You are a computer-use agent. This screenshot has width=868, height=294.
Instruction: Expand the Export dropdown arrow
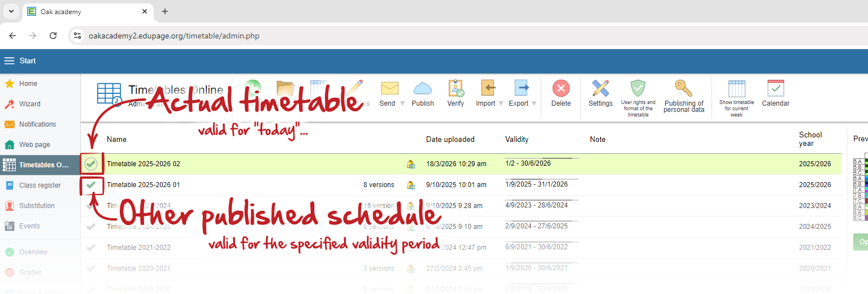click(x=534, y=103)
